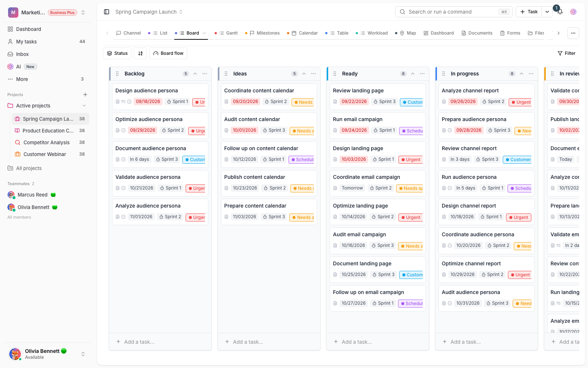Click the AI assistant icon at top right
This screenshot has width=588, height=368.
573,12
